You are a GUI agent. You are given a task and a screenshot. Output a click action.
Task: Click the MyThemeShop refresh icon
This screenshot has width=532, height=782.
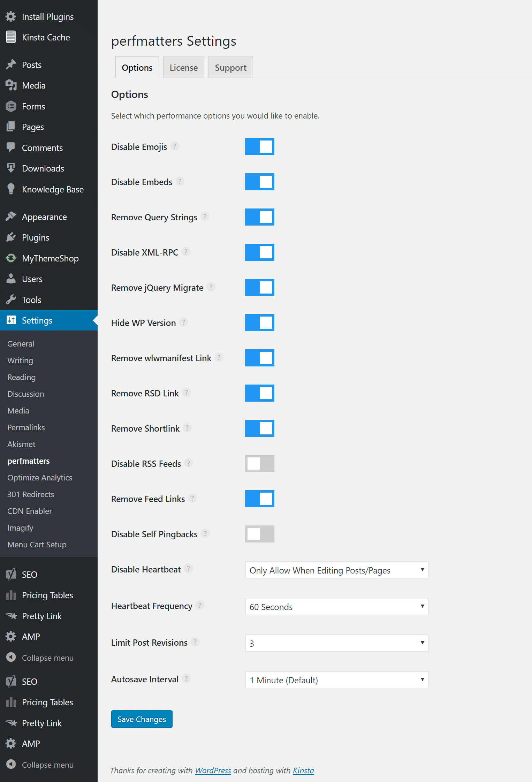(11, 258)
